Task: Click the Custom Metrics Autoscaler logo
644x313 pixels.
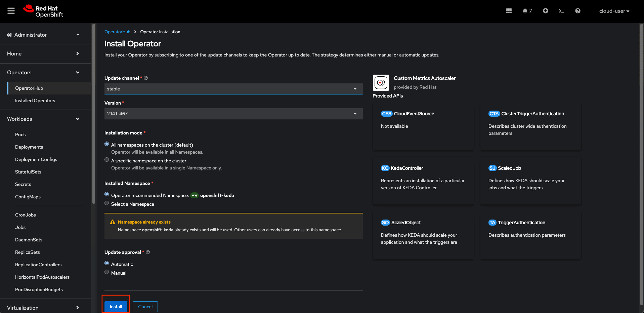Action: (381, 83)
